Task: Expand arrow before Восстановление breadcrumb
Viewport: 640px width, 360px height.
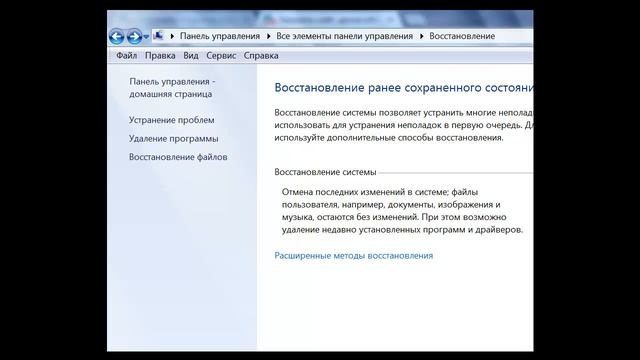Action: coord(422,36)
